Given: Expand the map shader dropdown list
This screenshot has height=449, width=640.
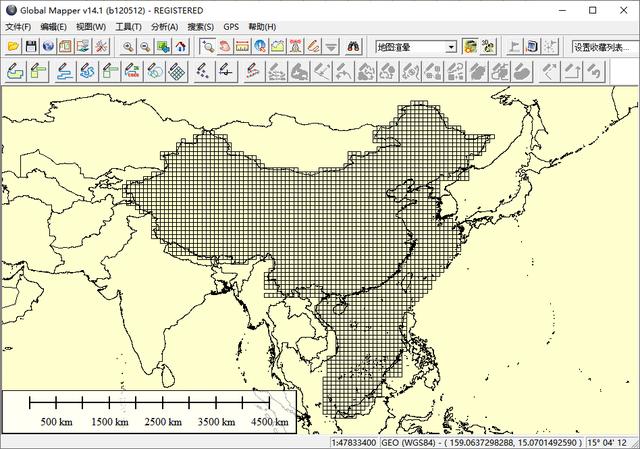Looking at the screenshot, I should 451,47.
